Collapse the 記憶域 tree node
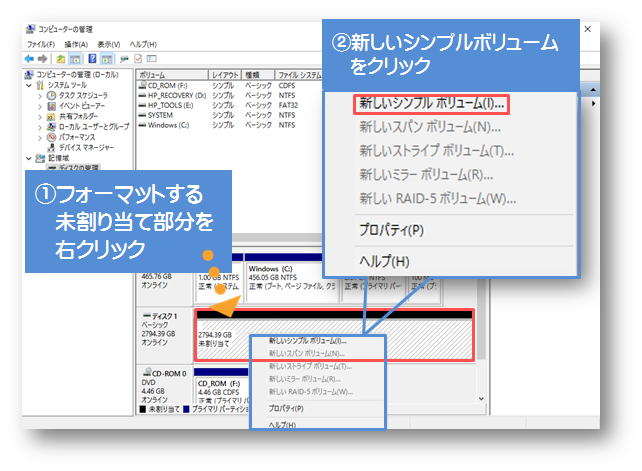Viewport: 642px width, 471px height. click(29, 158)
